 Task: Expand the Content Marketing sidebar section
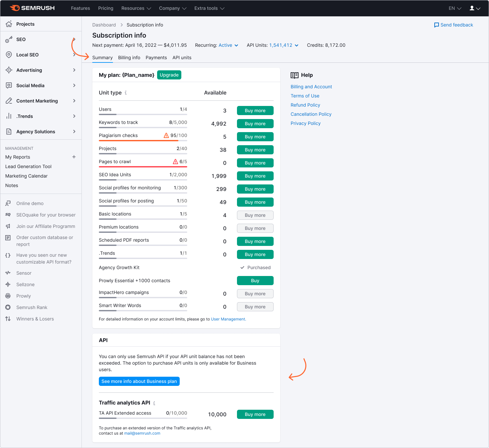click(74, 101)
